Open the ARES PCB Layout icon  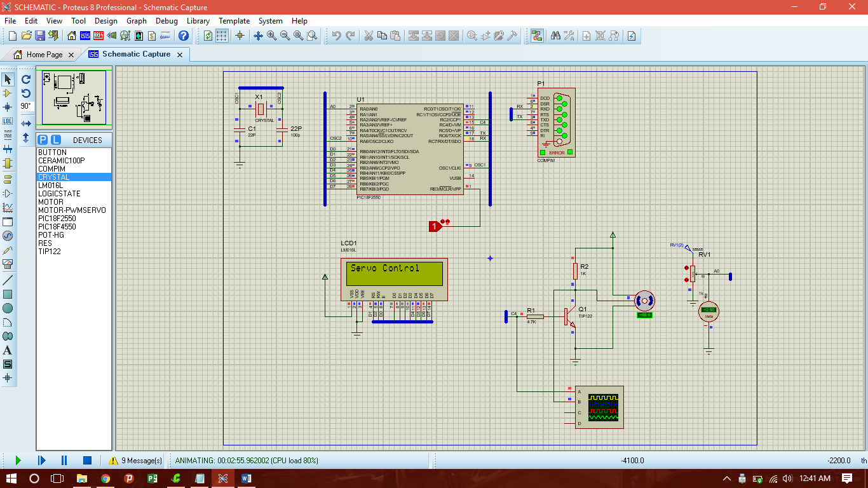tap(98, 36)
